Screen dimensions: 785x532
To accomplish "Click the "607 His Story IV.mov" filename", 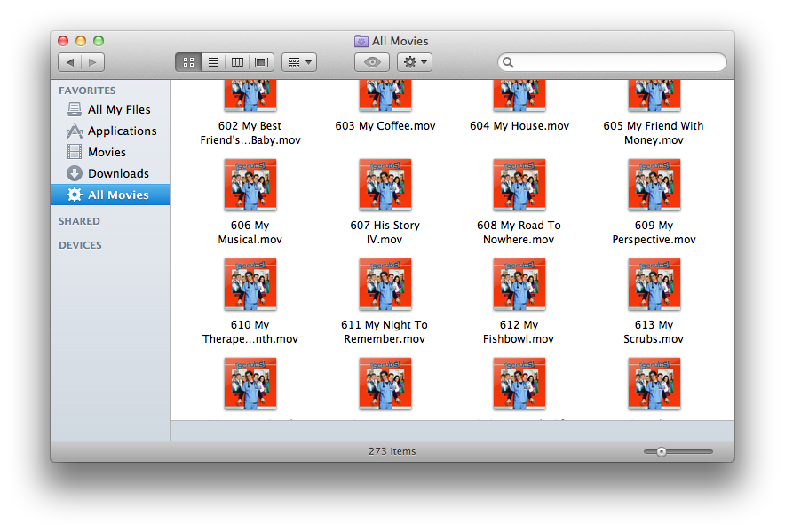I will pyautogui.click(x=385, y=233).
